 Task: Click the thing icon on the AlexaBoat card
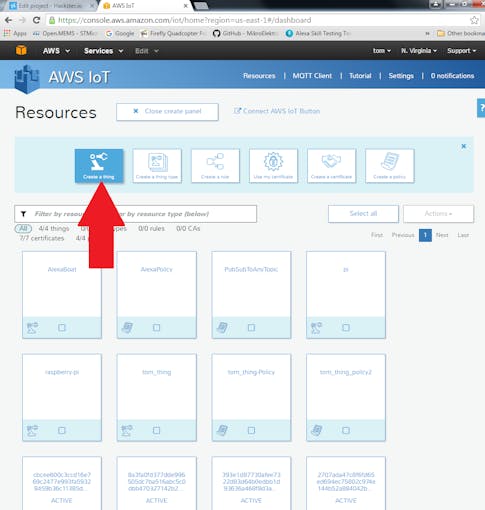pyautogui.click(x=32, y=328)
